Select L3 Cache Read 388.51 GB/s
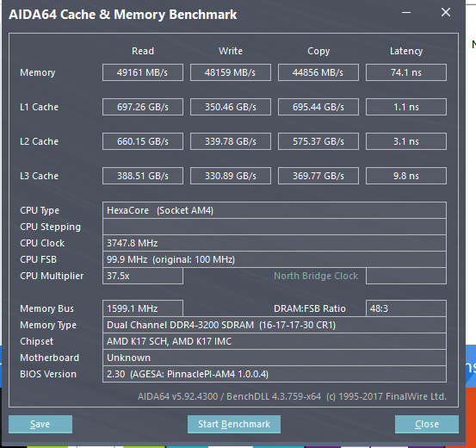 tap(143, 176)
